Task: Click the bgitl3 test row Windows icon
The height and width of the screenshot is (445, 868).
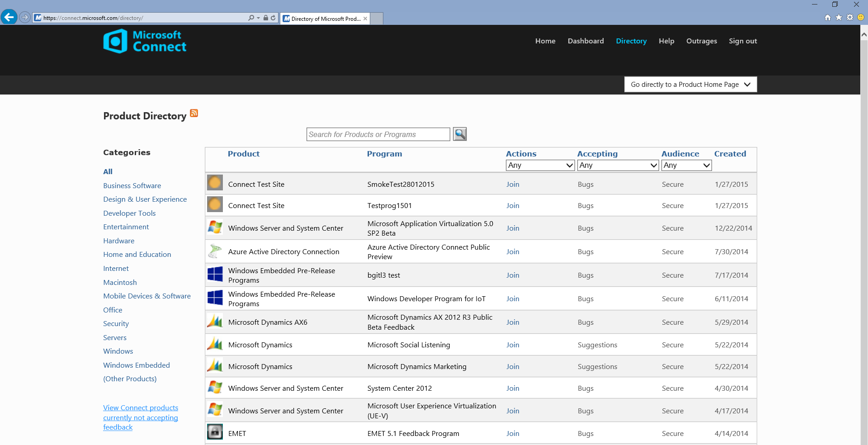Action: pyautogui.click(x=215, y=274)
